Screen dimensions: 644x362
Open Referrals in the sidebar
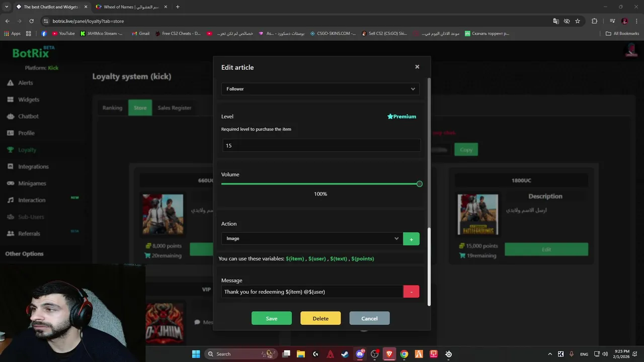pyautogui.click(x=29, y=234)
